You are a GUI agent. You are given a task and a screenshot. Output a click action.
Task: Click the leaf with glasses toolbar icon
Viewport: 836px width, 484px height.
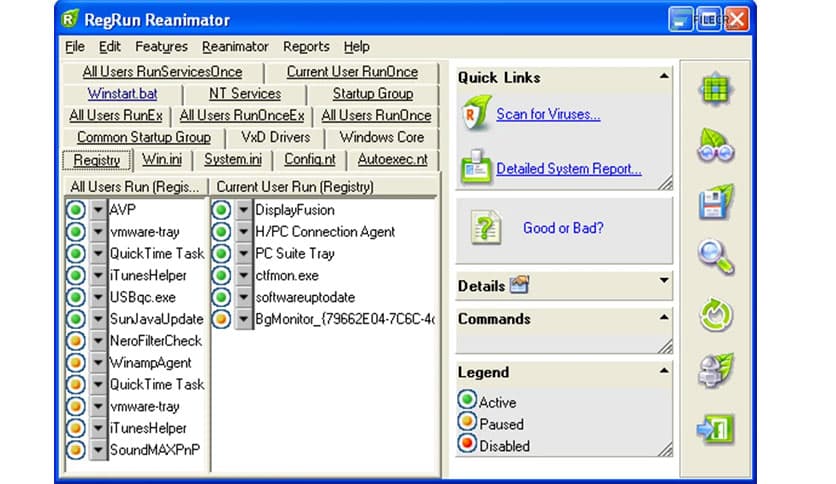(716, 145)
